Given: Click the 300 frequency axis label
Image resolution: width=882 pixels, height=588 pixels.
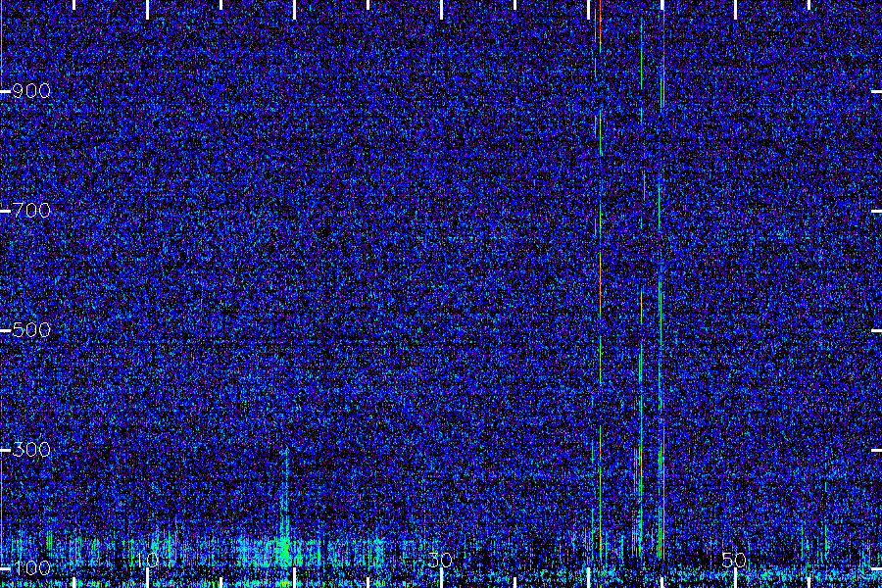Looking at the screenshot, I should [x=31, y=449].
